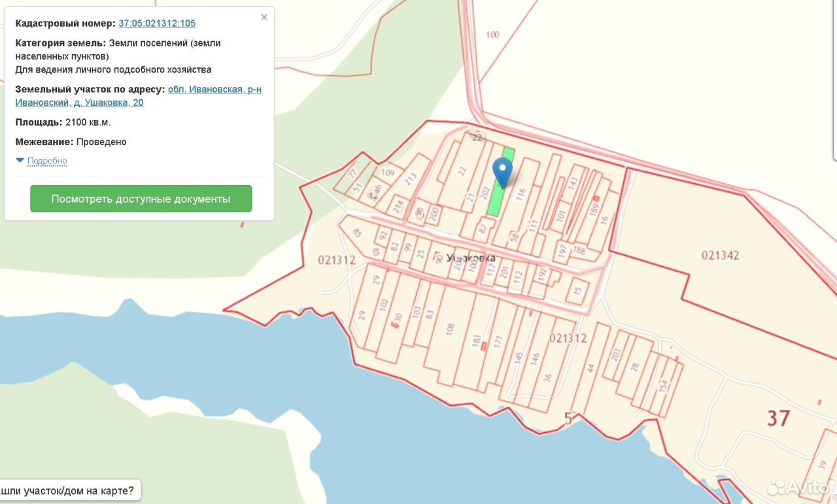The height and width of the screenshot is (504, 837).
Task: Select parcel labeled 99 on map
Action: (x=408, y=246)
